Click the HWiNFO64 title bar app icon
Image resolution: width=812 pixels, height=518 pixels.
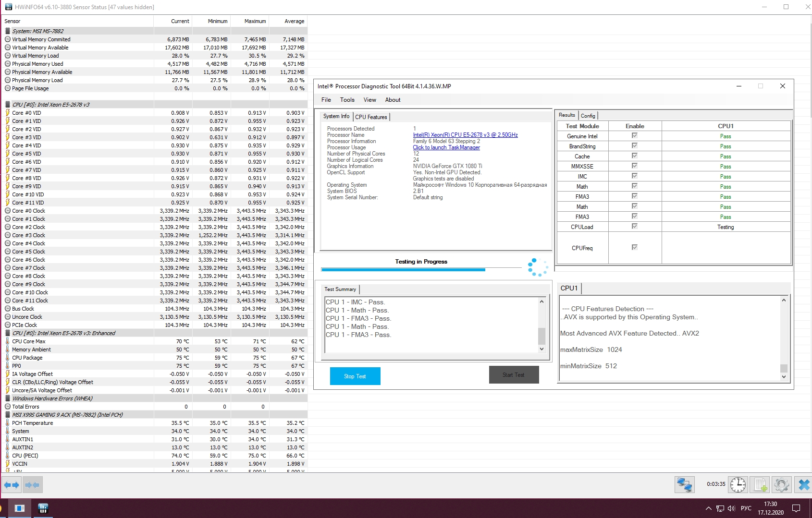(8, 7)
